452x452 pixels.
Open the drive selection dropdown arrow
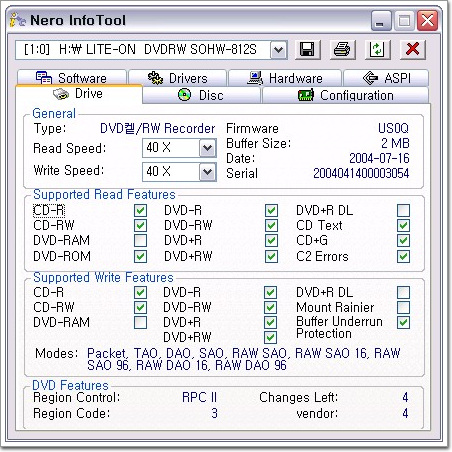(279, 50)
